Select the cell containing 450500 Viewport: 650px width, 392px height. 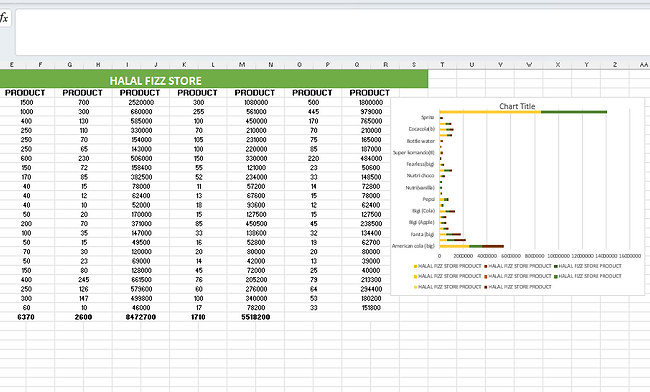[256, 224]
